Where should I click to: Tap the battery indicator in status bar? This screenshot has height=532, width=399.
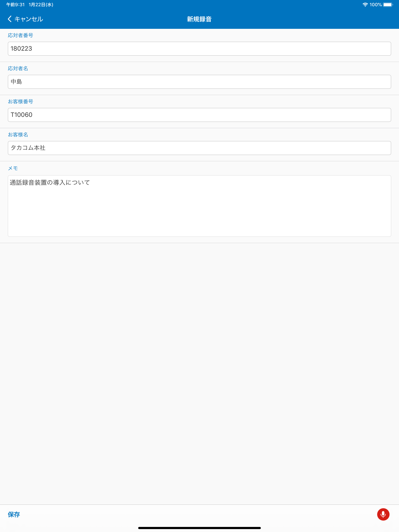pos(388,4)
